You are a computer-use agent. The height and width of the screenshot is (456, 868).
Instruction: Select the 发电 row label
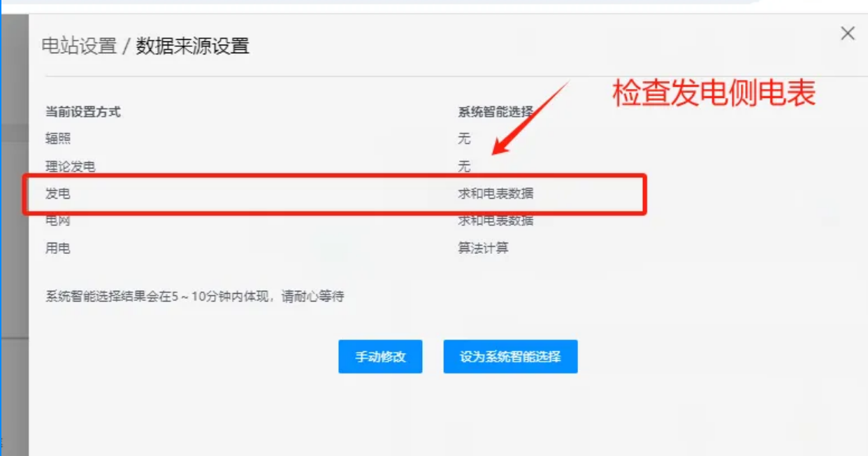[x=58, y=194]
